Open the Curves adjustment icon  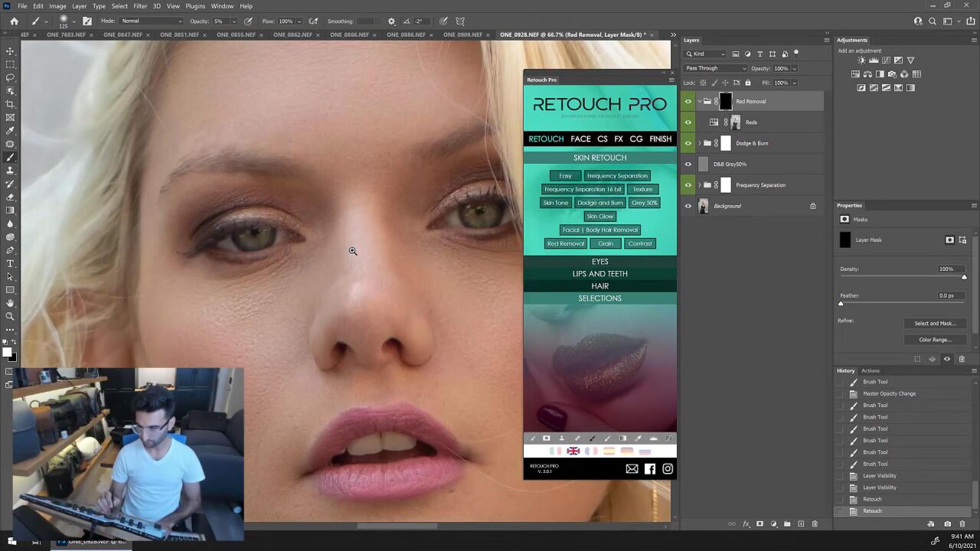(886, 60)
